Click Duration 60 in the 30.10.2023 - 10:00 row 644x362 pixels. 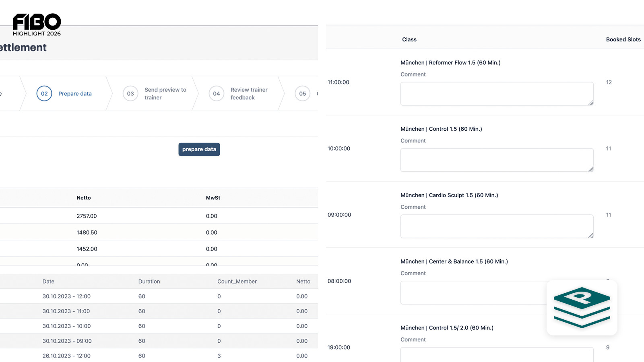click(142, 326)
